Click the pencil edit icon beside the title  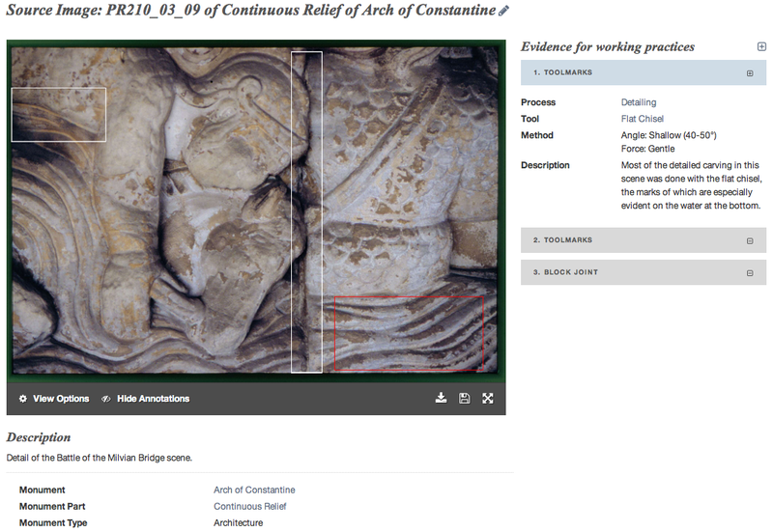503,11
